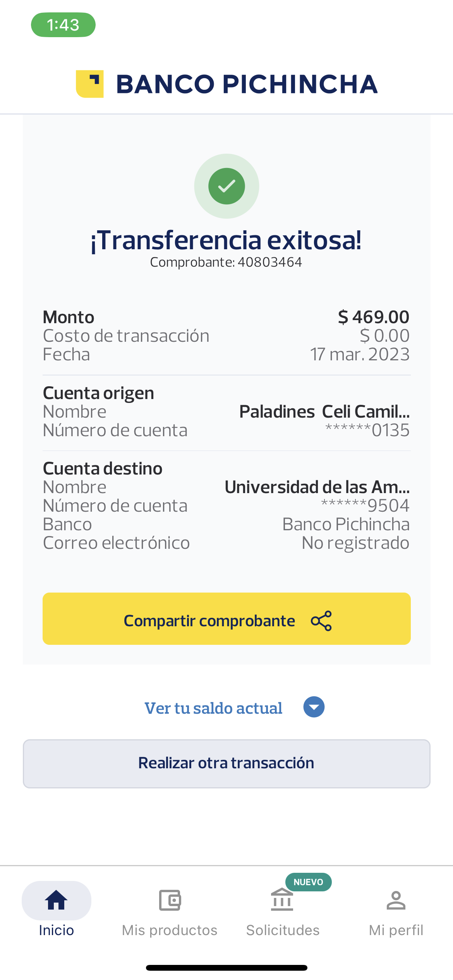Expand balance with blue arrow circle
The image size is (453, 980).
(314, 707)
